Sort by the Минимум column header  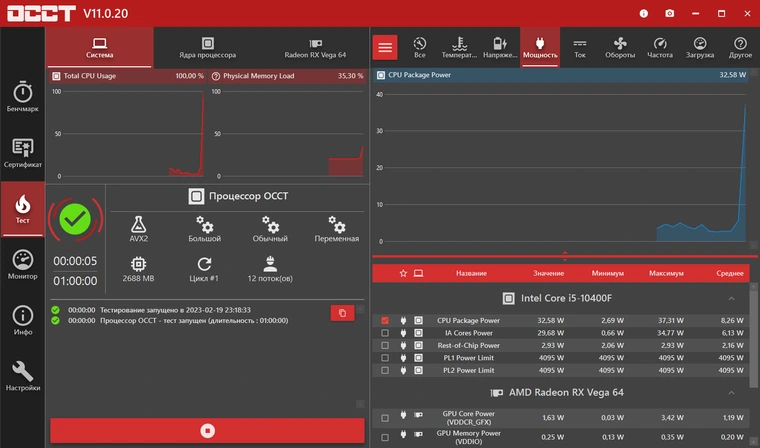pyautogui.click(x=607, y=273)
